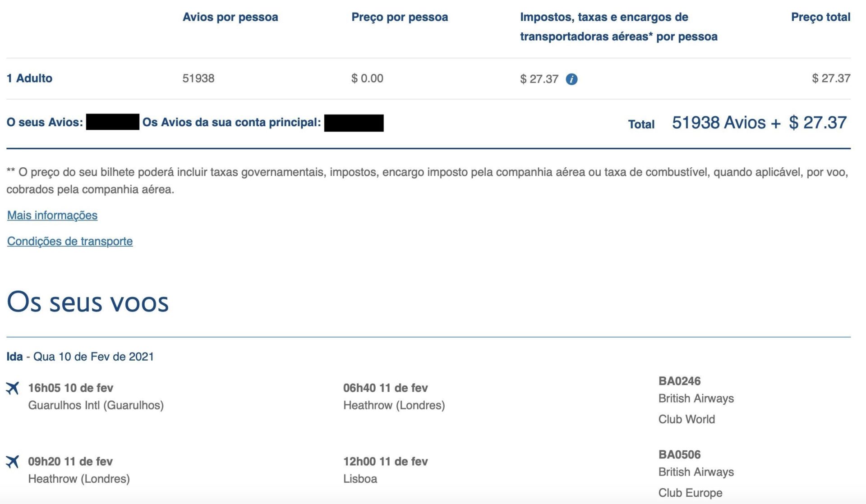The image size is (866, 504).
Task: Click the taxes info icon beside $ 27.37
Action: (x=571, y=79)
